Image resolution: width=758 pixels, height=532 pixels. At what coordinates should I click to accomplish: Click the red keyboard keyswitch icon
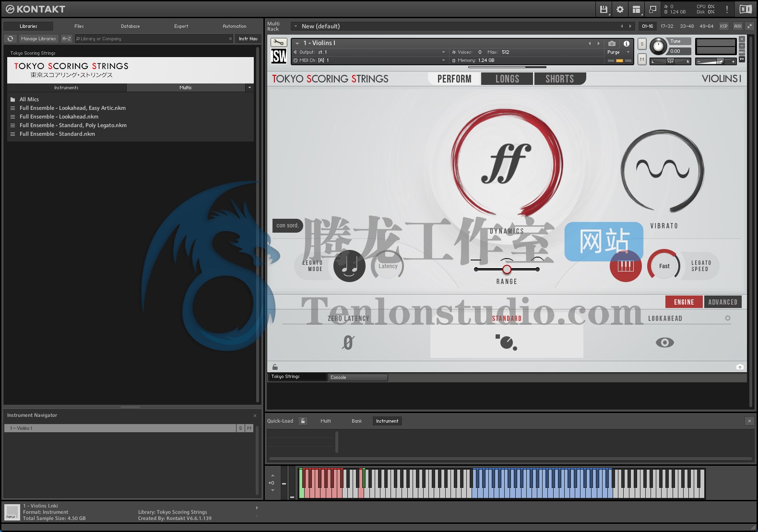[x=626, y=266]
